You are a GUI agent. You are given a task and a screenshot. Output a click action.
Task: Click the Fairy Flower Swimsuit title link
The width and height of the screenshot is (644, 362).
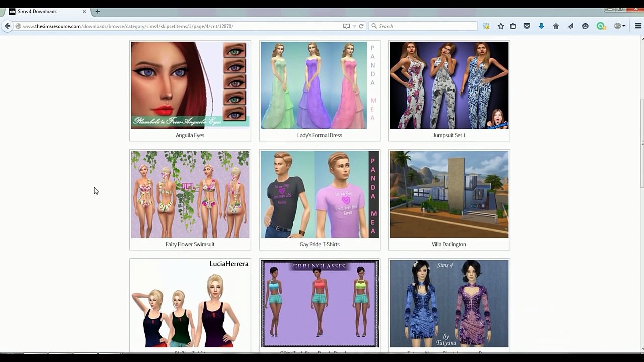point(190,244)
